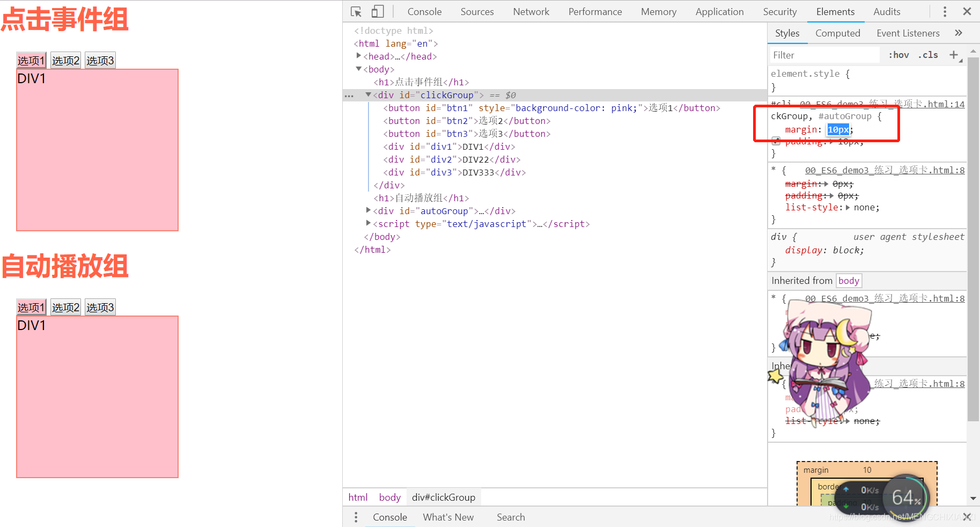Expand the script element node
The width and height of the screenshot is (980, 527).
[x=369, y=223]
